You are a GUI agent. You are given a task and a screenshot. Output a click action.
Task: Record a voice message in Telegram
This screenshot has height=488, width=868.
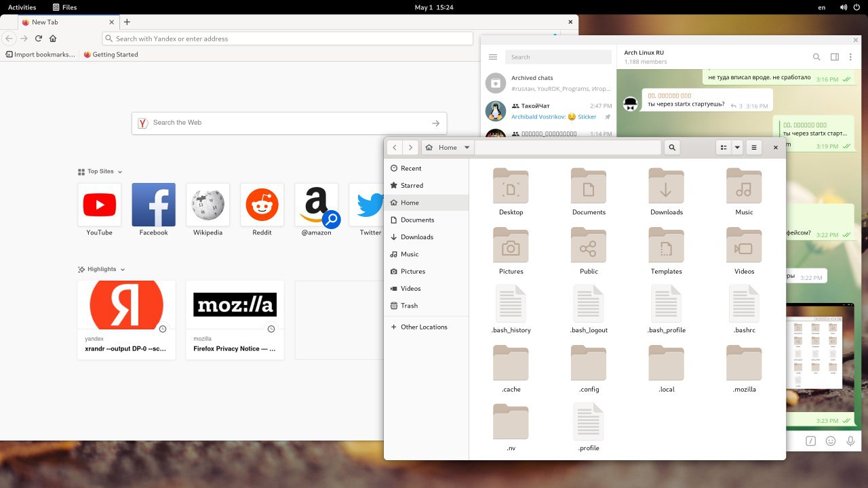tap(850, 441)
